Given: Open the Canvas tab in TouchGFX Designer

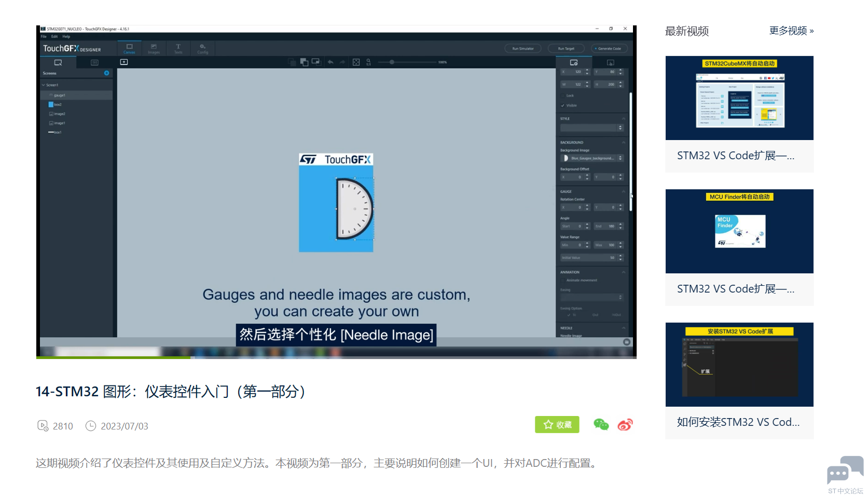Looking at the screenshot, I should click(129, 48).
